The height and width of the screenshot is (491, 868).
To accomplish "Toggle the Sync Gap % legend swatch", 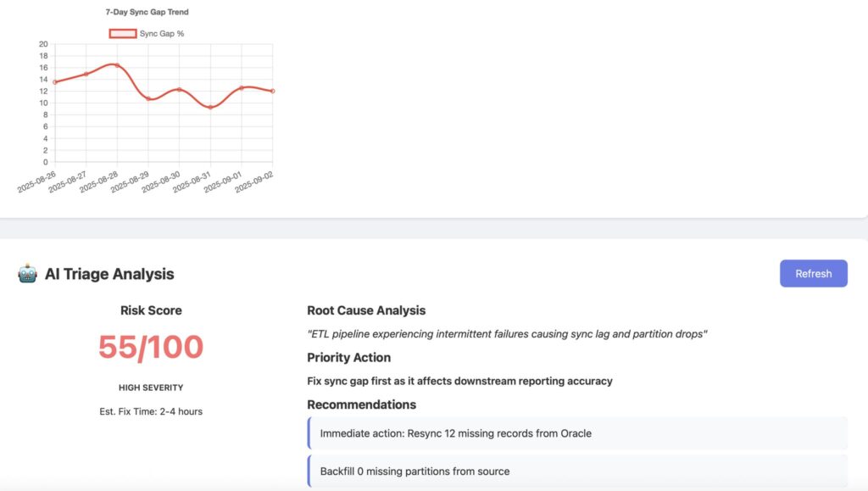I will pos(123,33).
